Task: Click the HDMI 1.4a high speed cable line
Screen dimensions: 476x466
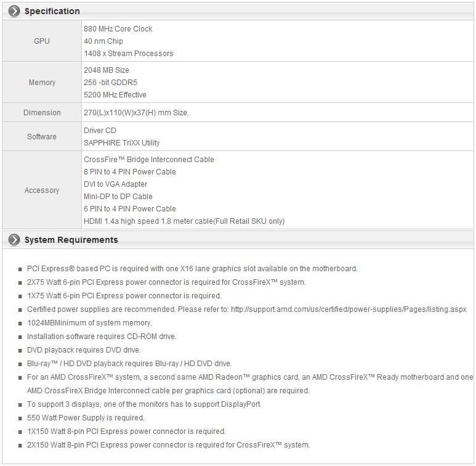Action: point(184,221)
